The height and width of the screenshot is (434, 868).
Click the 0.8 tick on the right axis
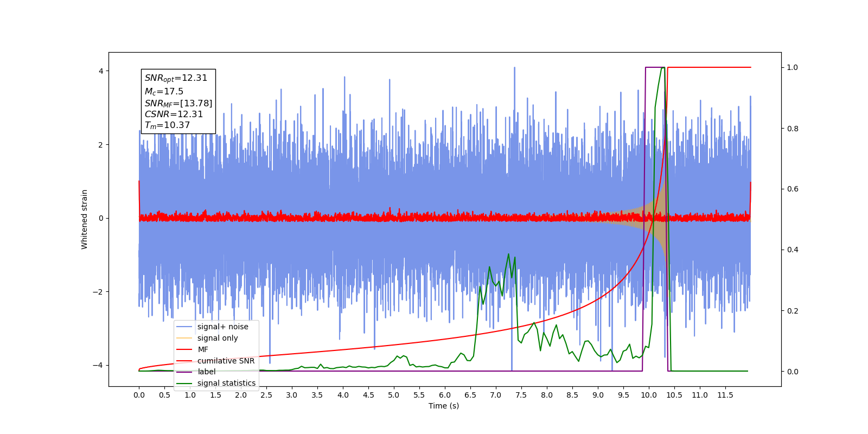click(793, 129)
